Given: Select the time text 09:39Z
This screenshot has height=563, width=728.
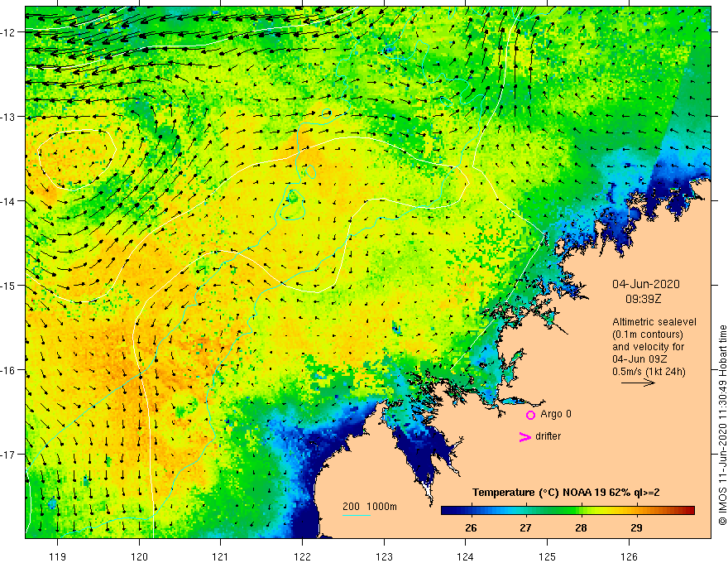Looking at the screenshot, I should [643, 299].
